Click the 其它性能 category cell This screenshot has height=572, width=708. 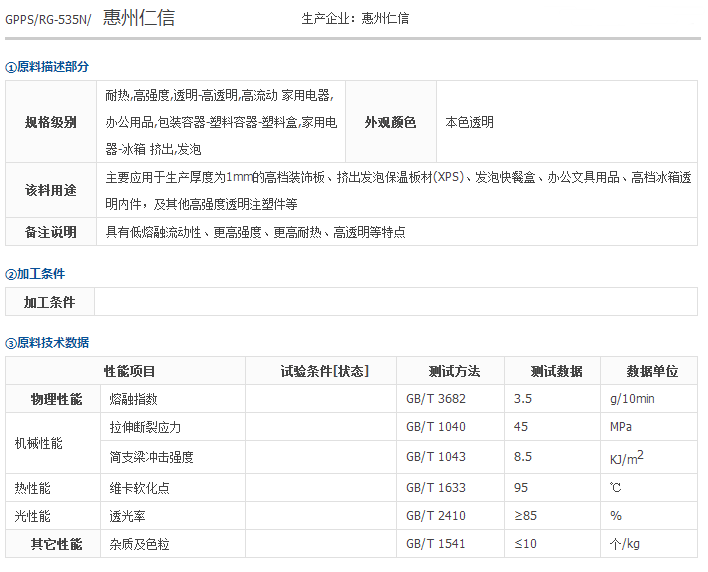point(53,544)
